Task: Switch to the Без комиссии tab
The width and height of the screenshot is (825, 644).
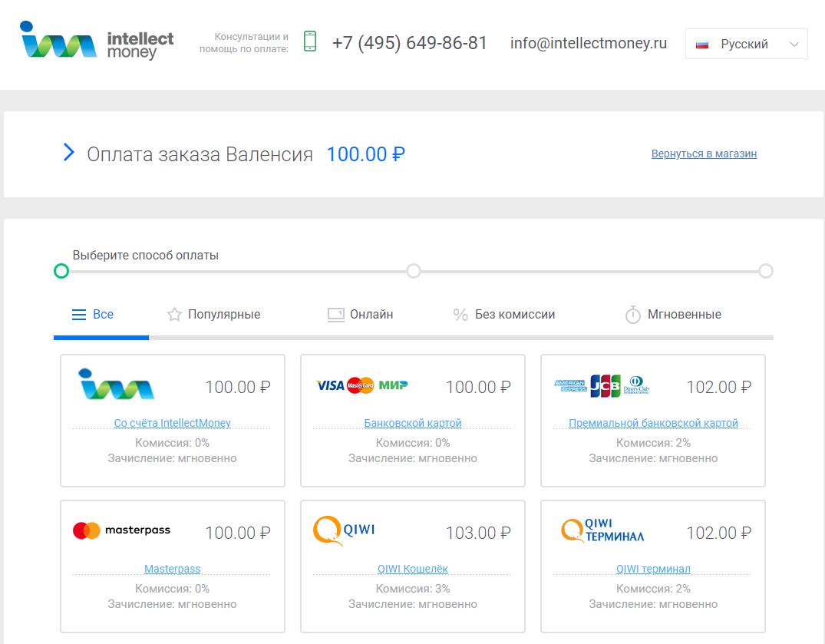Action: coord(504,315)
